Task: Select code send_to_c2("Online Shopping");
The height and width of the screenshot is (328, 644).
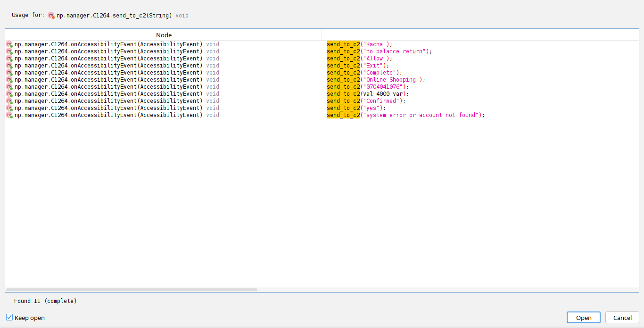Action: coord(376,80)
